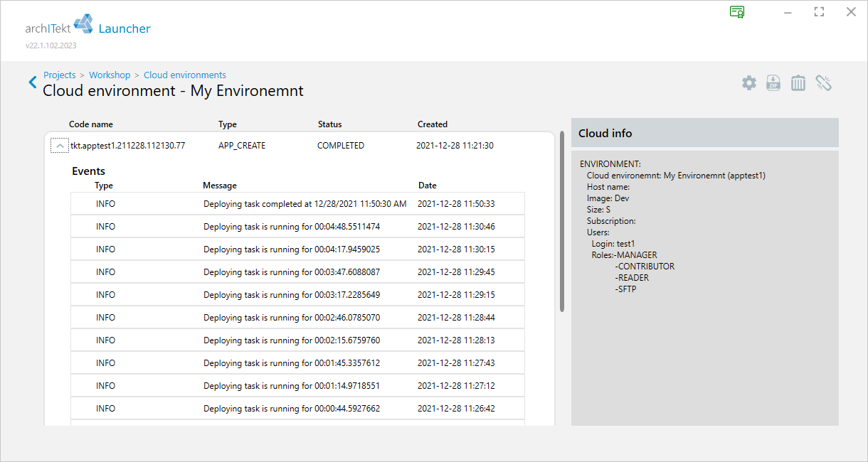The height and width of the screenshot is (462, 868).
Task: Select the task code tkt.apptest1.211228.112130.77
Action: [128, 146]
